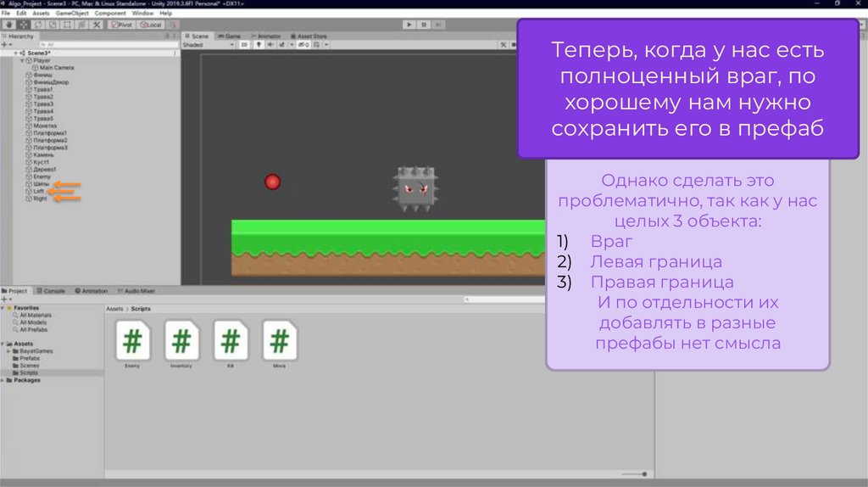868x487 pixels.
Task: Click the Enemy script file icon
Action: tap(132, 341)
